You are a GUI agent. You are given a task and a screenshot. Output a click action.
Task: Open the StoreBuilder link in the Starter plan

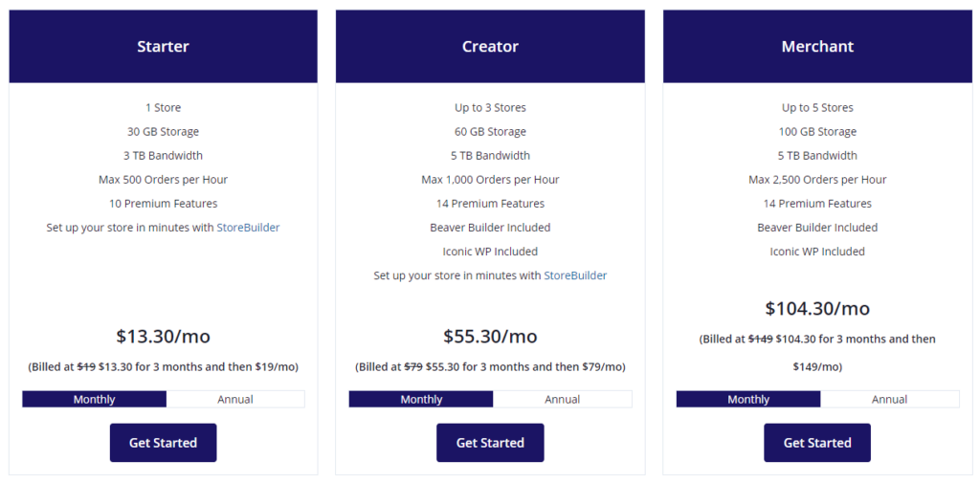tap(248, 228)
